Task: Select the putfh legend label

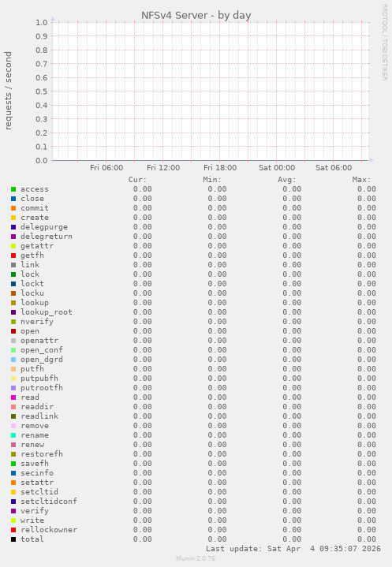Action: coord(32,369)
